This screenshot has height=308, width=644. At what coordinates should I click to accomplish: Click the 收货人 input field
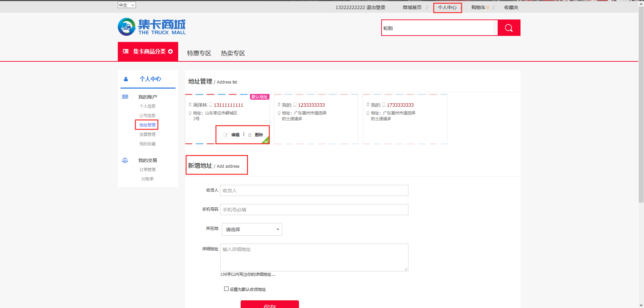coord(314,191)
